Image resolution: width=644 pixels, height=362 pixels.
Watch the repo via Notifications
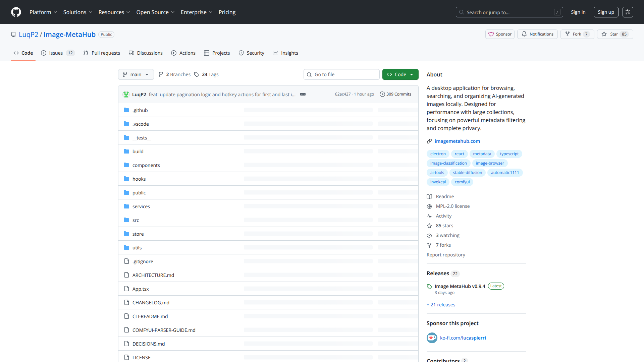(537, 34)
